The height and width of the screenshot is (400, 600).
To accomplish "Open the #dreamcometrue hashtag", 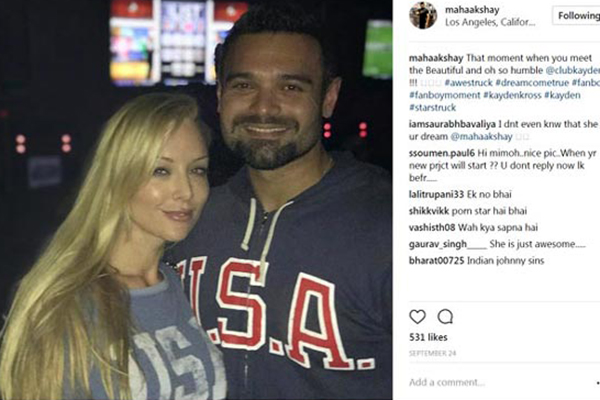I will click(532, 83).
